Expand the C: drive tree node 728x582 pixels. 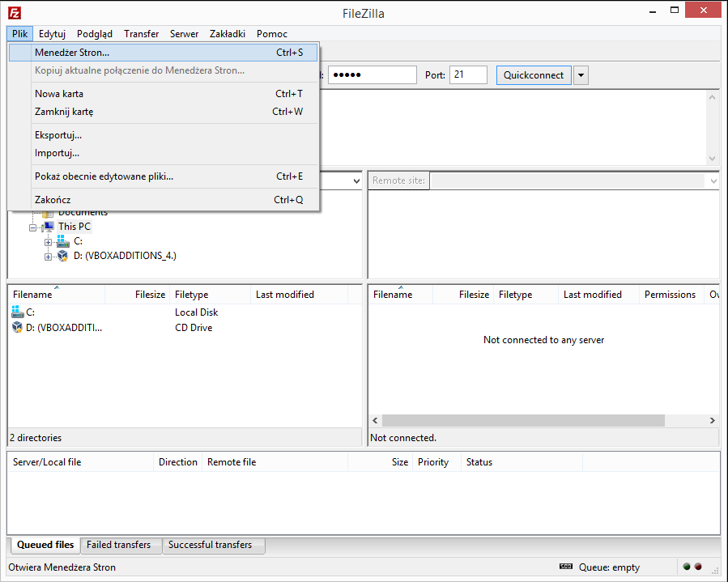[x=48, y=242]
